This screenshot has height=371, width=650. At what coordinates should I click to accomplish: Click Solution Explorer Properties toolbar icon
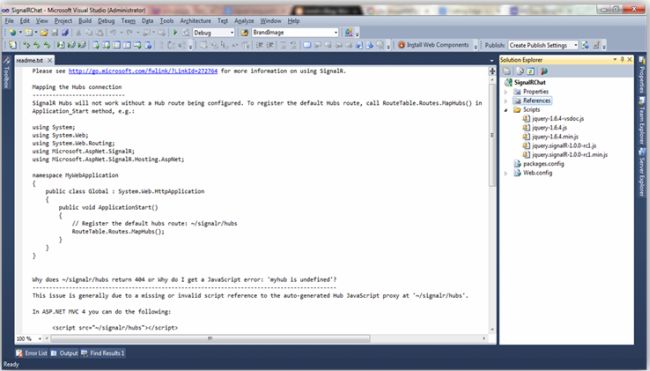coord(507,71)
